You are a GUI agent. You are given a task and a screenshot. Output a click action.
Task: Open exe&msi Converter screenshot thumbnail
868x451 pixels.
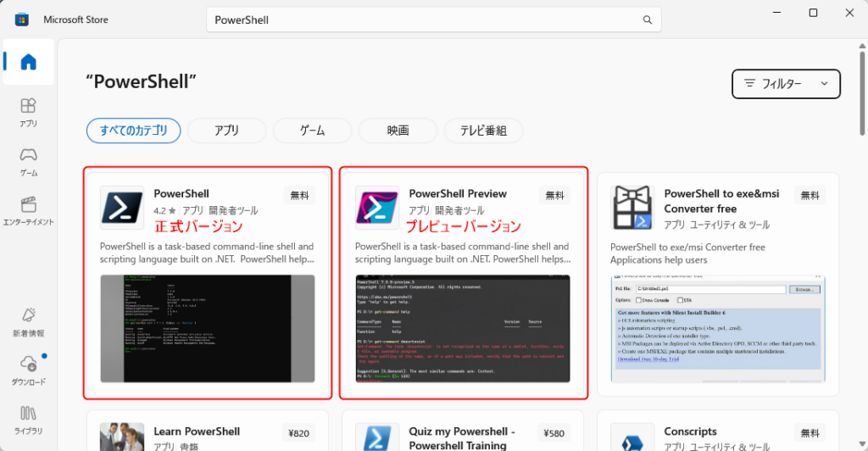tap(718, 329)
